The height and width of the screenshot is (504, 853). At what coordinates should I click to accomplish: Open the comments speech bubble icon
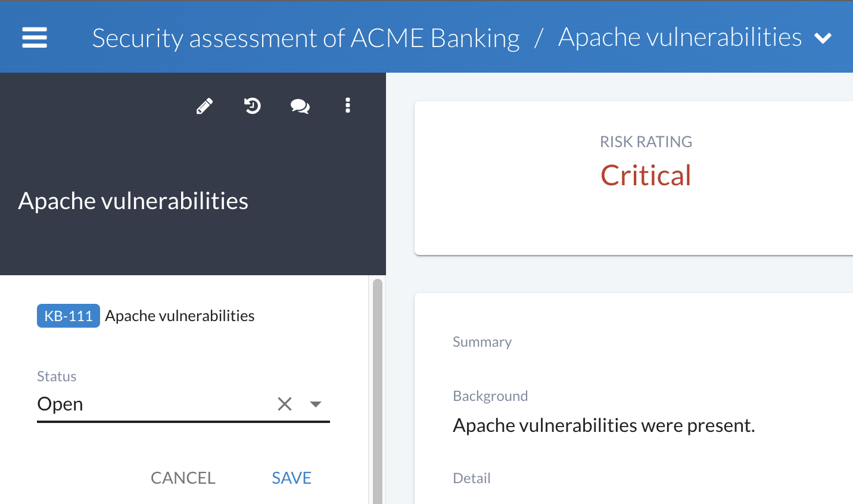300,106
